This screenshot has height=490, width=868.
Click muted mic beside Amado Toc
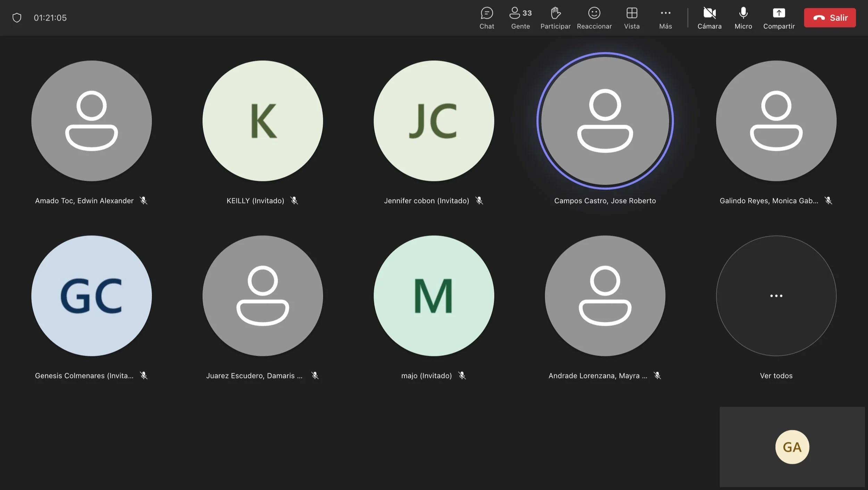click(x=143, y=201)
